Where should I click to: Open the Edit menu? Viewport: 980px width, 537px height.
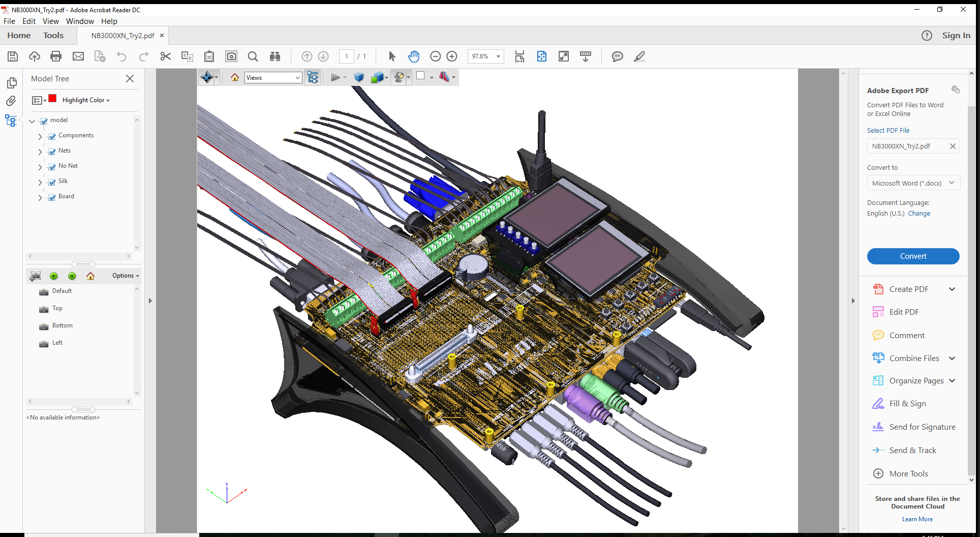(29, 21)
